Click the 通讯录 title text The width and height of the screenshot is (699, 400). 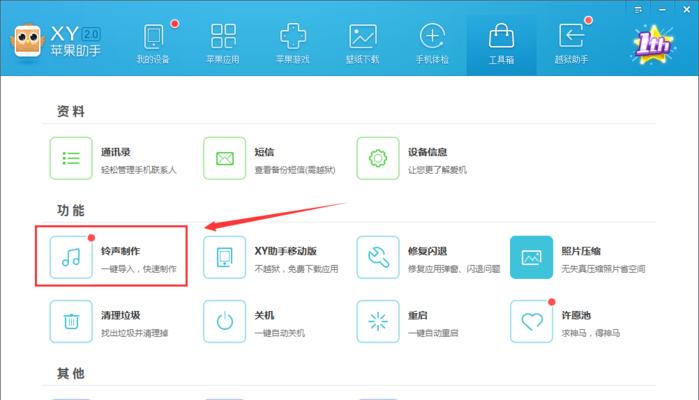(115, 152)
